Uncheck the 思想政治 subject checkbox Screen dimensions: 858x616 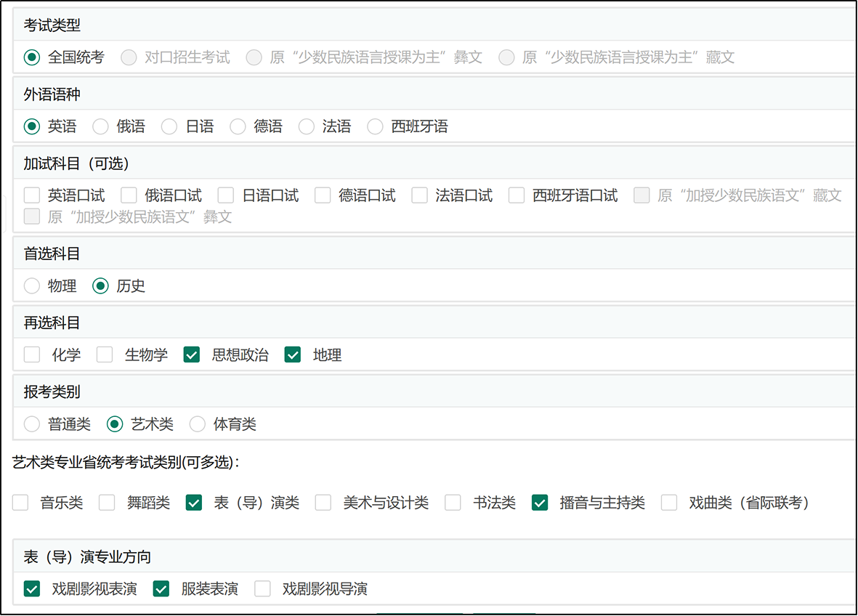click(x=192, y=355)
